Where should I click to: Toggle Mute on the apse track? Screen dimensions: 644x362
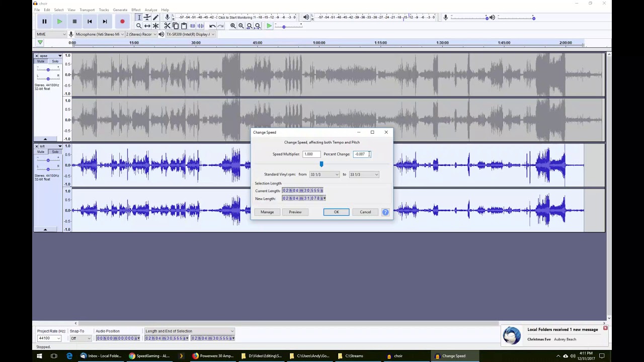coord(41,61)
